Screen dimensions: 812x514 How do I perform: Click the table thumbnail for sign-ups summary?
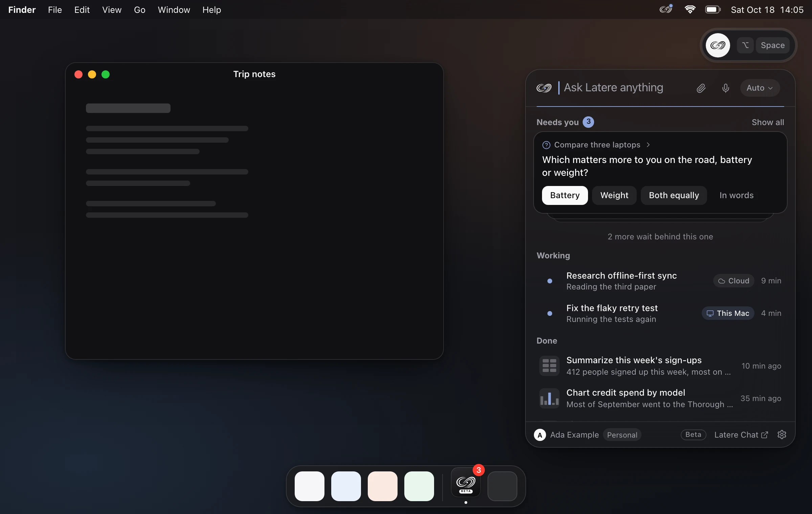[549, 366]
